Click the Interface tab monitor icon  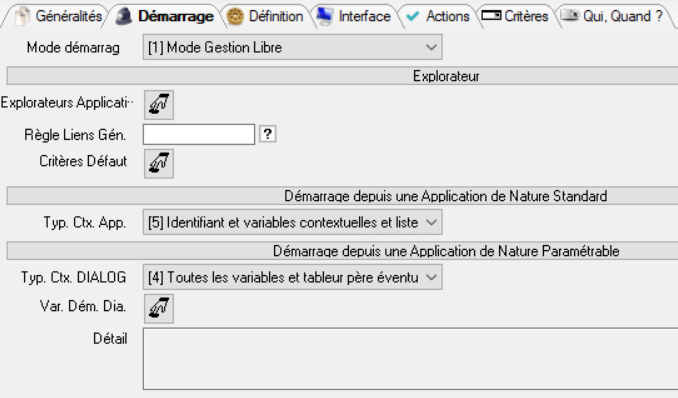point(324,16)
